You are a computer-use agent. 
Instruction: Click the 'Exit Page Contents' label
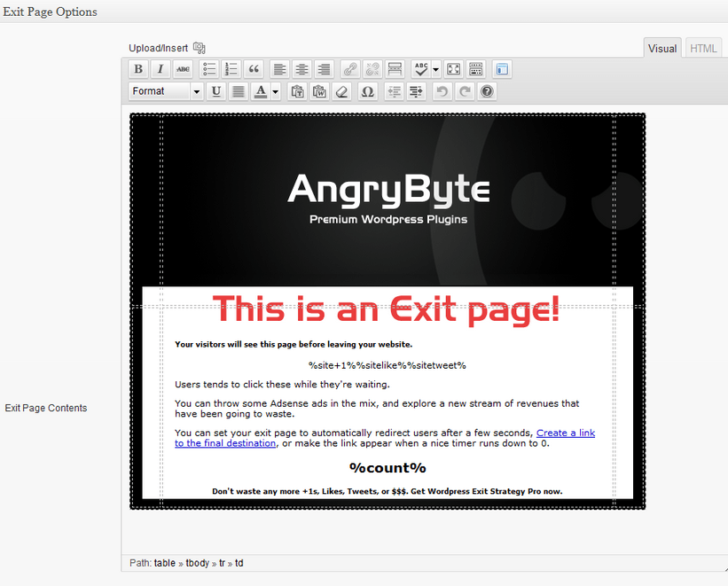[46, 408]
